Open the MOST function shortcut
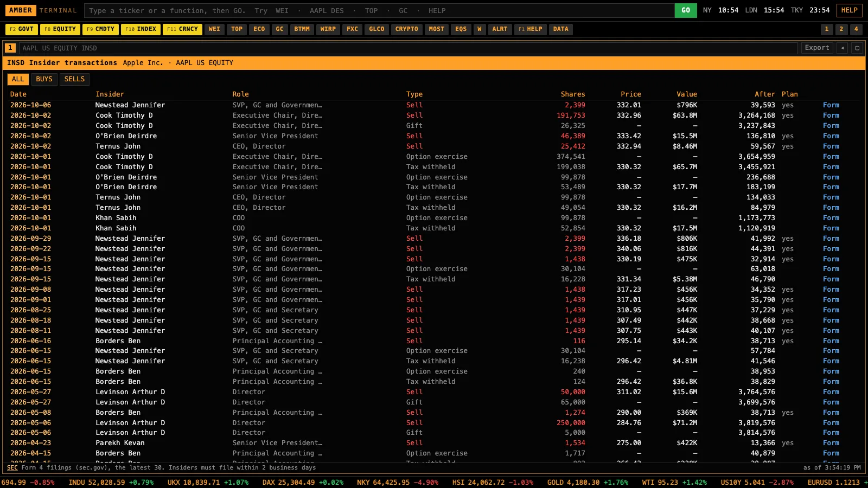 tap(437, 29)
